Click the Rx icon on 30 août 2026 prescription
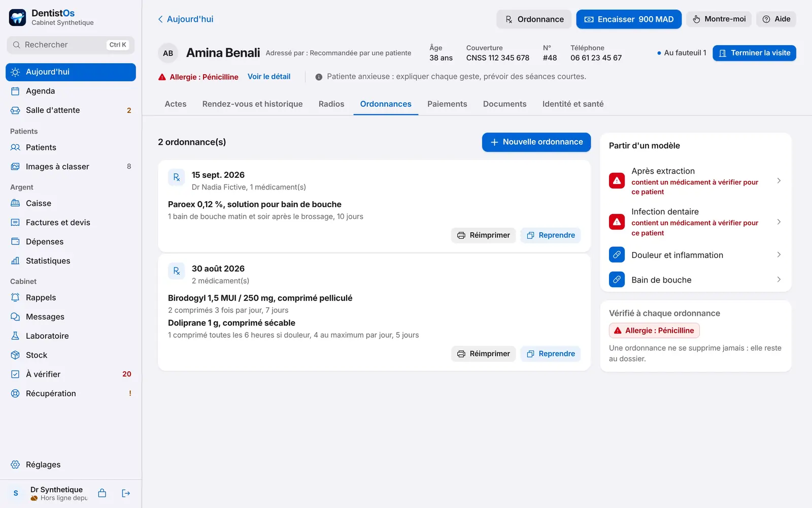 pos(177,271)
